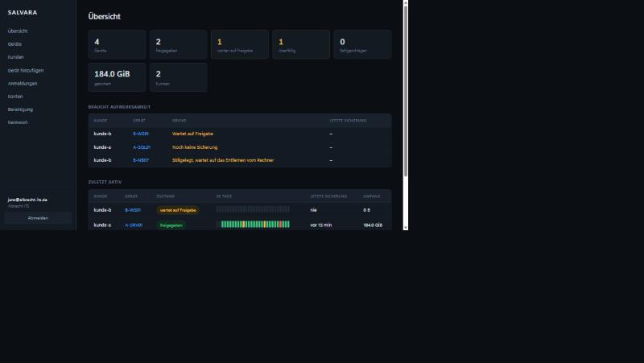The image size is (644, 363).
Task: Click the 'wartet auf Freigabe' status badge
Action: coord(178,210)
